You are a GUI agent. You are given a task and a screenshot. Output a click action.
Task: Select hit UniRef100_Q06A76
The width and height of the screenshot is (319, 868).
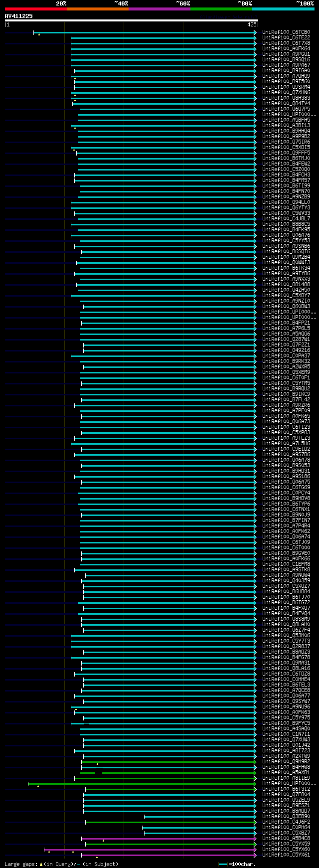(286, 235)
